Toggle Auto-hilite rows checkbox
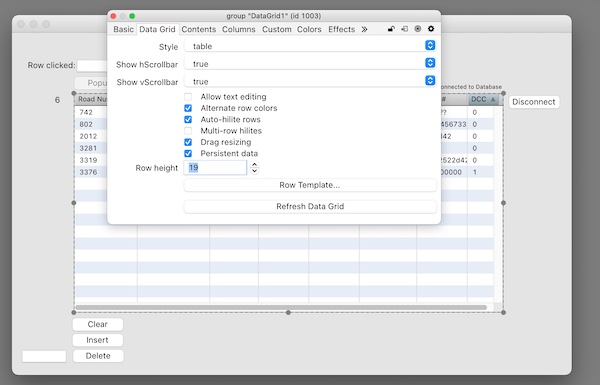Screen dimensions: 600x385 coord(188,119)
